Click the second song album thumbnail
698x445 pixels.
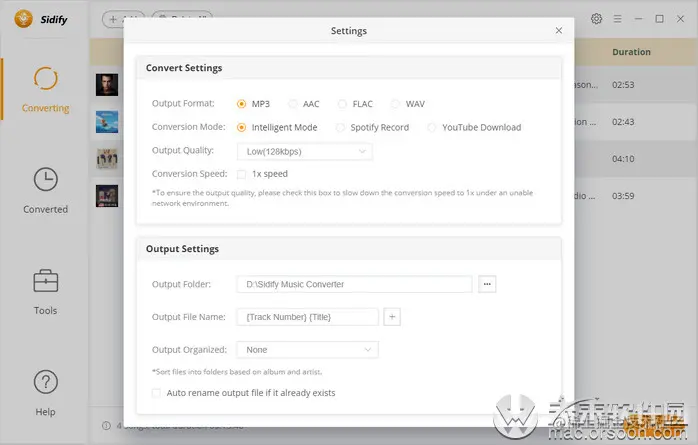107,122
